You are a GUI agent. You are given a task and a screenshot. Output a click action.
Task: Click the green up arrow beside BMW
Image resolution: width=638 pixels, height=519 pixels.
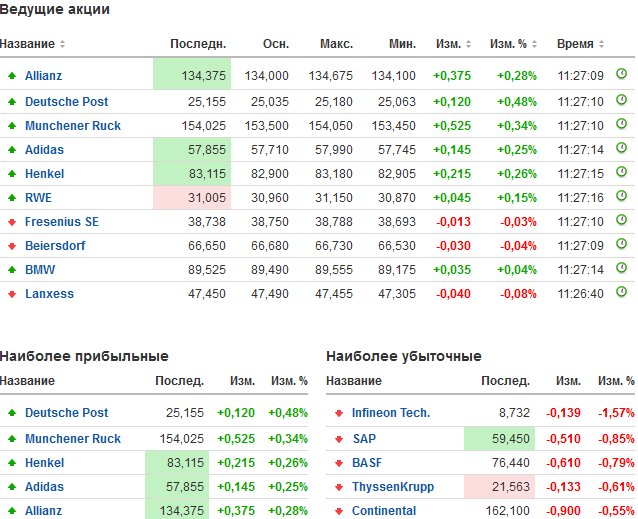11,270
